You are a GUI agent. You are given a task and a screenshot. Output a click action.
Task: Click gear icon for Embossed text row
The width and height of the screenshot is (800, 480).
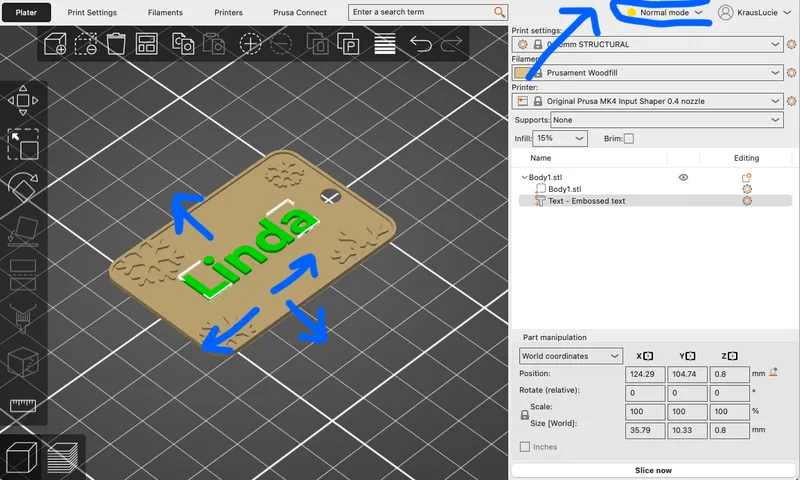tap(747, 201)
